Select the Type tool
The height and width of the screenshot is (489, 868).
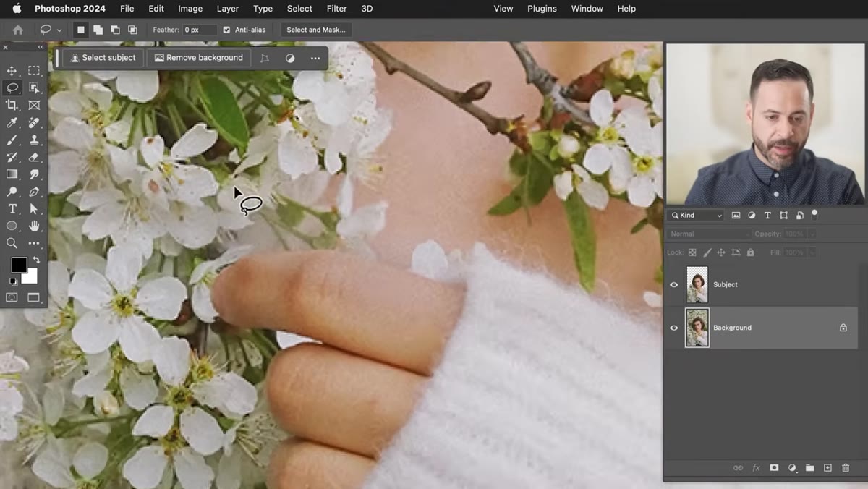tap(12, 209)
